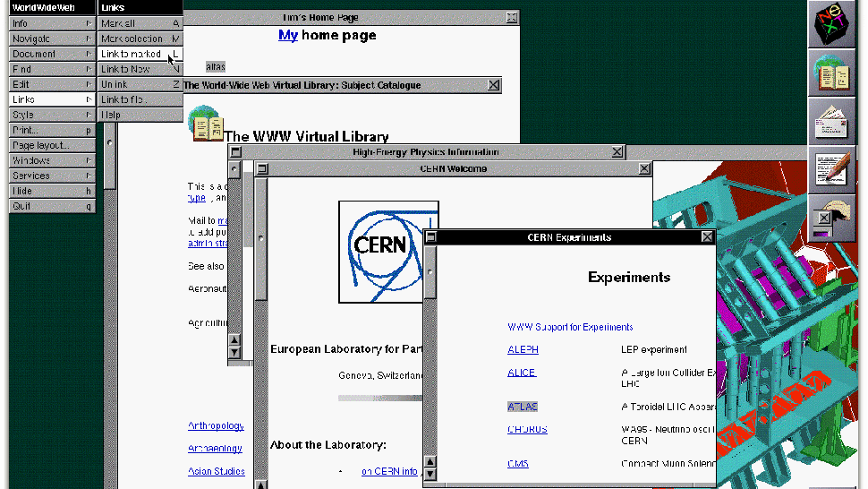
Task: Click the scroll knob in CERN Welcome window
Action: pos(260,238)
